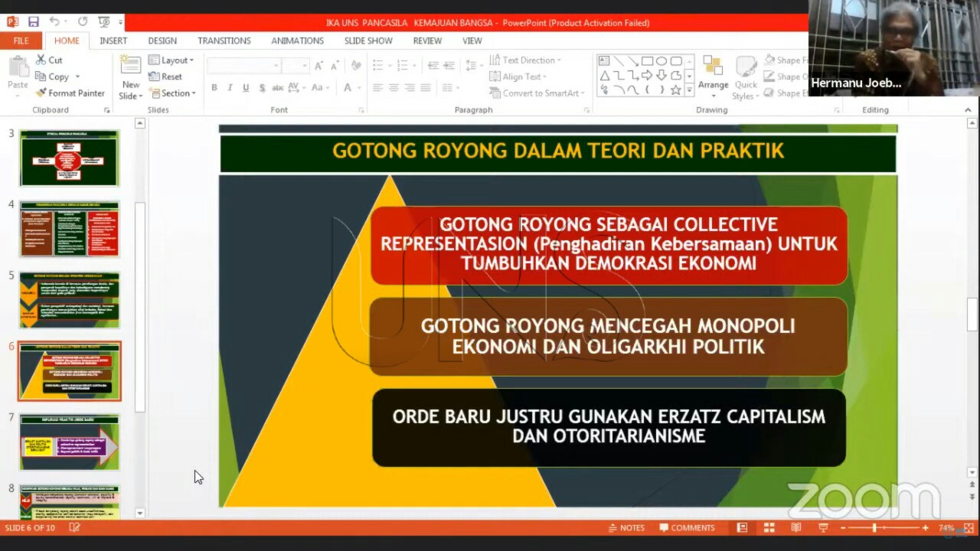Adjust the zoom slider handle
This screenshot has width=980, height=551.
[x=874, y=528]
